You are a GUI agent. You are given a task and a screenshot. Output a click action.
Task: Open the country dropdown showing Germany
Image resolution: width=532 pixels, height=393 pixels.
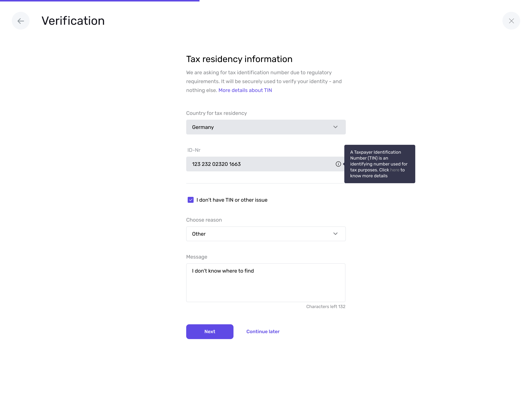pos(266,127)
